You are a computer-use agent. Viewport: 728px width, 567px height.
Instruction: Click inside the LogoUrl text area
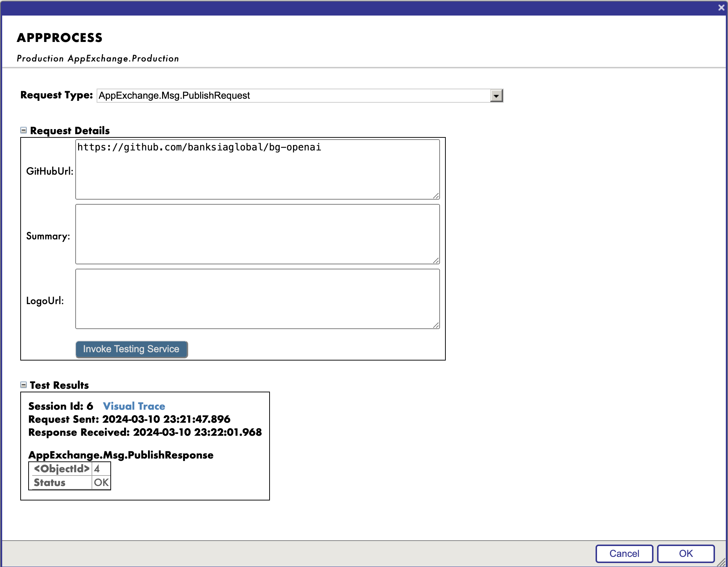[x=257, y=299]
